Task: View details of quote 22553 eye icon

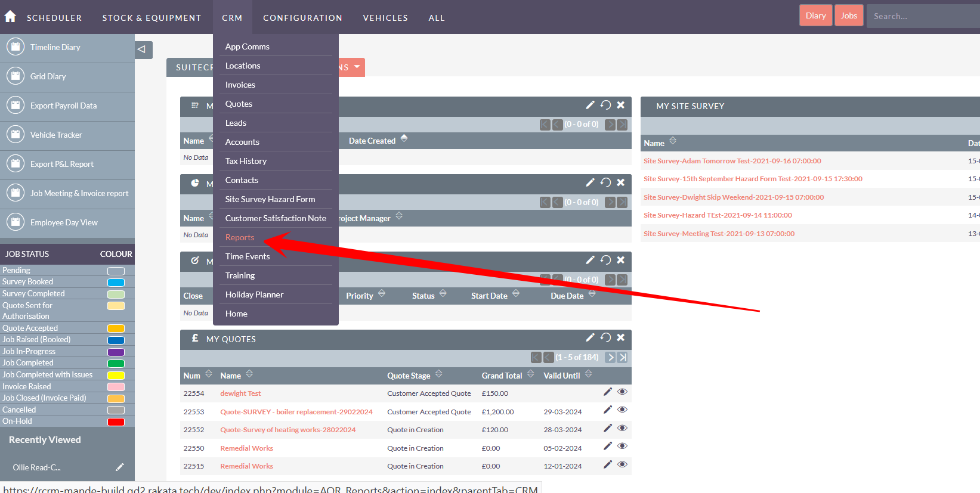Action: click(622, 410)
